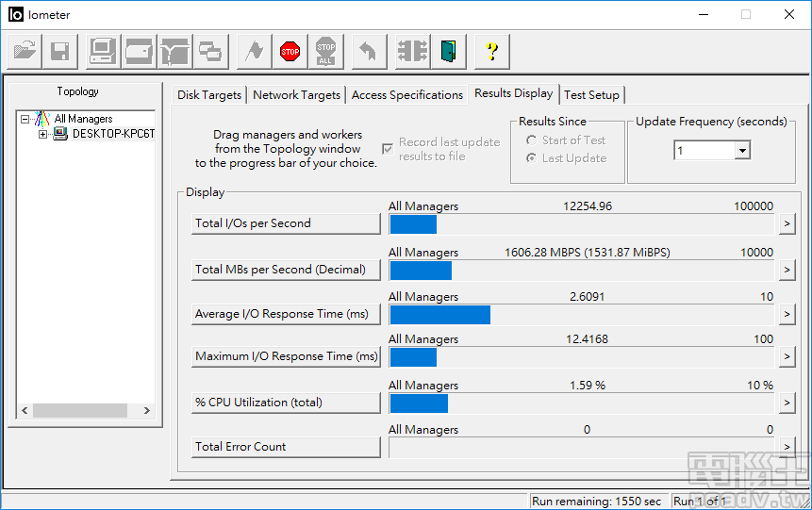Click Total Error Count button
The height and width of the screenshot is (510, 812).
286,447
